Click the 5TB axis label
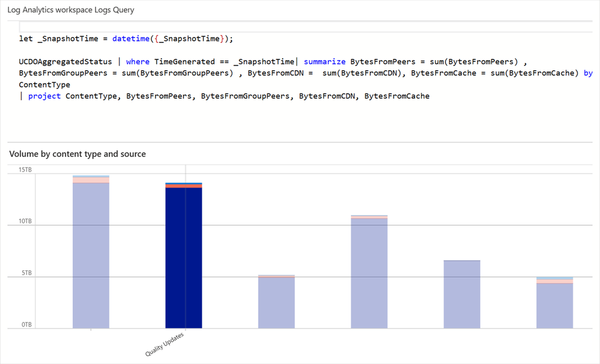The width and height of the screenshot is (600, 364). pos(27,273)
